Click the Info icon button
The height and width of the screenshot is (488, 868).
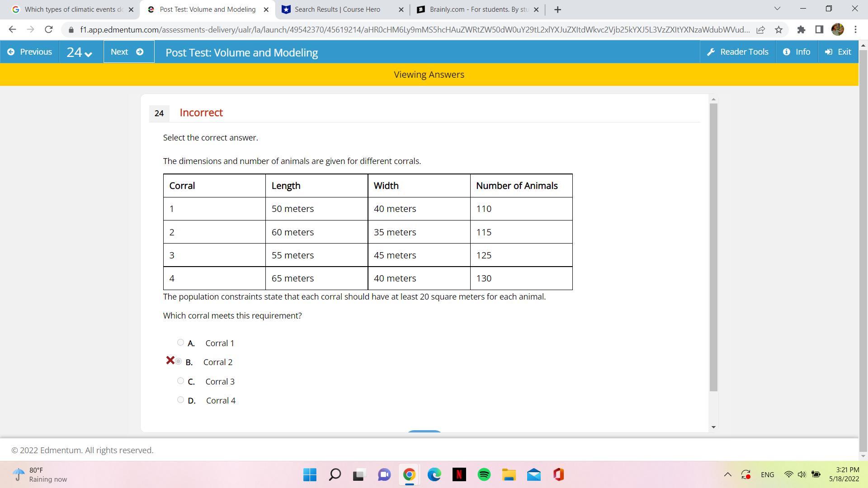tap(796, 52)
